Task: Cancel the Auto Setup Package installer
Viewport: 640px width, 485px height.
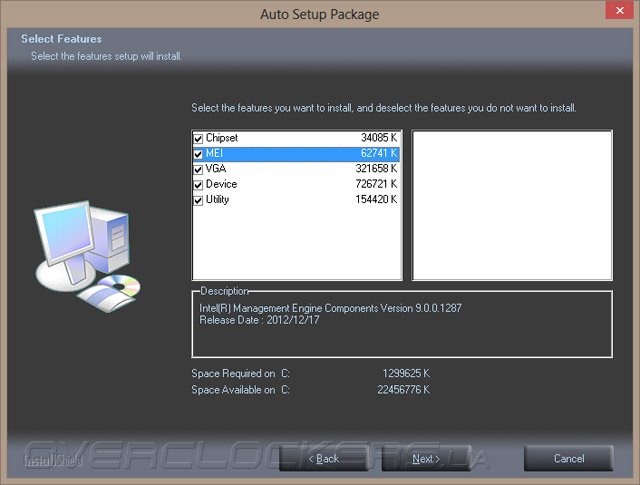Action: tap(569, 458)
